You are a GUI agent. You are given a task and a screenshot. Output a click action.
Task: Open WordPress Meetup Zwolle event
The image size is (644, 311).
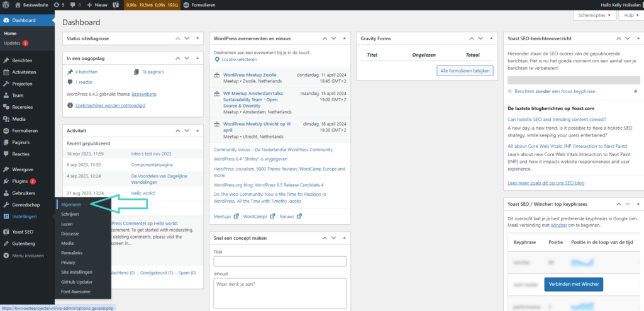click(250, 75)
